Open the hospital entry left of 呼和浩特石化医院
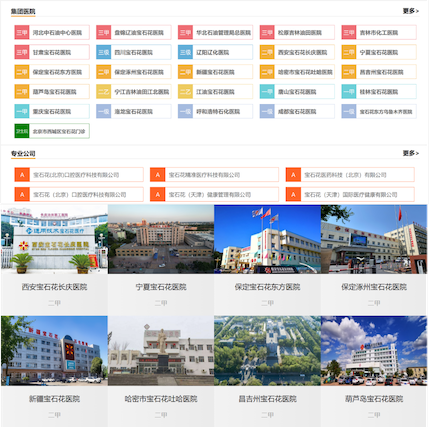 pos(134,111)
